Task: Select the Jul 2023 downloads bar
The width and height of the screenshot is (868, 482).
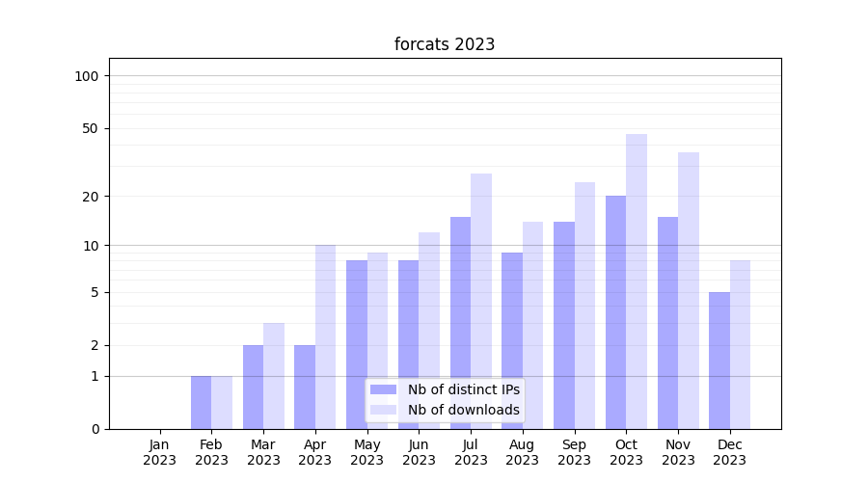Action: tap(481, 301)
